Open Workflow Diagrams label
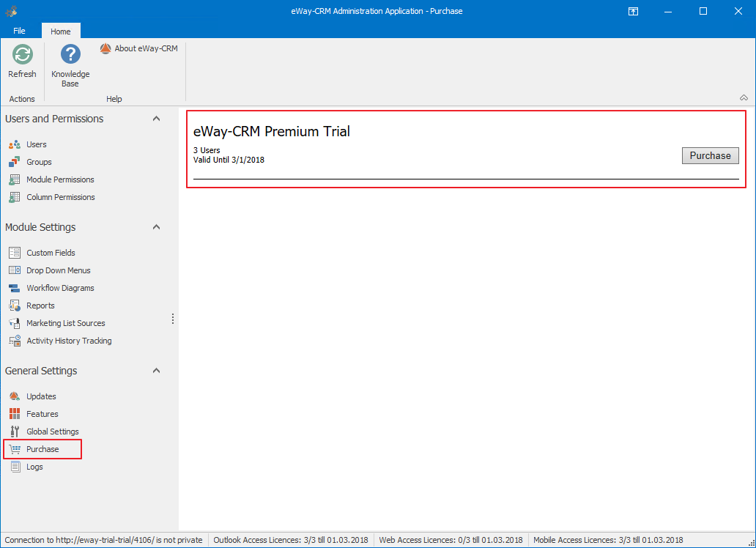This screenshot has width=756, height=548. [60, 288]
